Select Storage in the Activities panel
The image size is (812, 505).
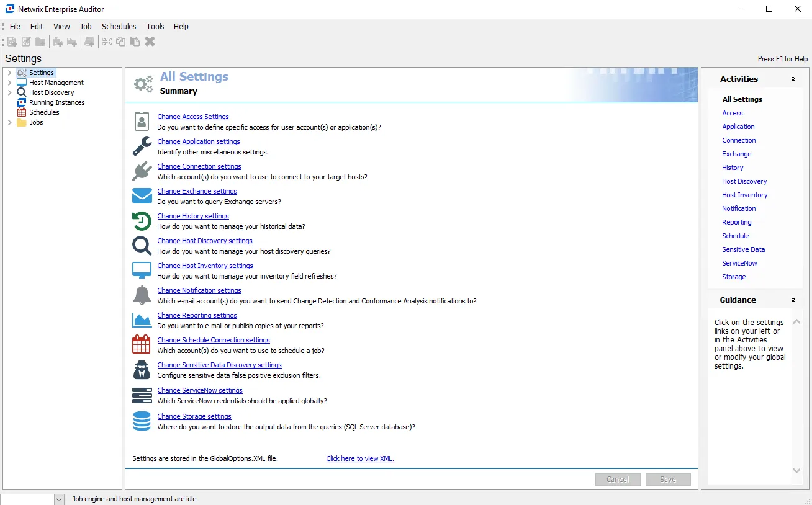pyautogui.click(x=734, y=277)
